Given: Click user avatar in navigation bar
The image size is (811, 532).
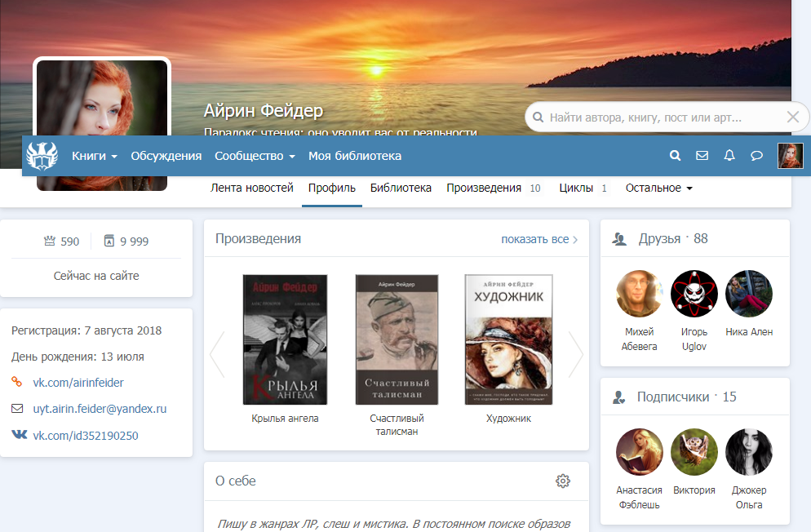Looking at the screenshot, I should (x=790, y=156).
